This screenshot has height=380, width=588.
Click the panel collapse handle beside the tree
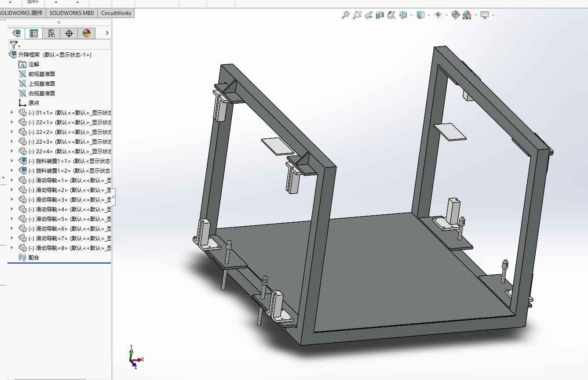click(x=113, y=197)
